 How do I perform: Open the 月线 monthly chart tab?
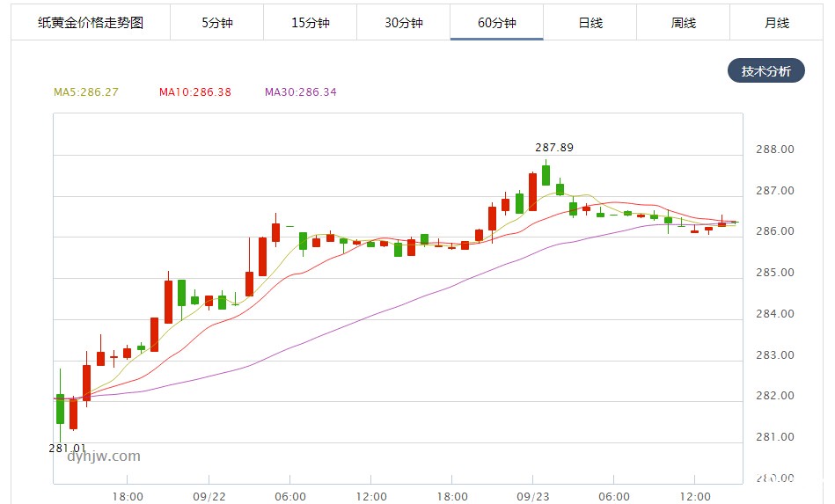pos(776,23)
